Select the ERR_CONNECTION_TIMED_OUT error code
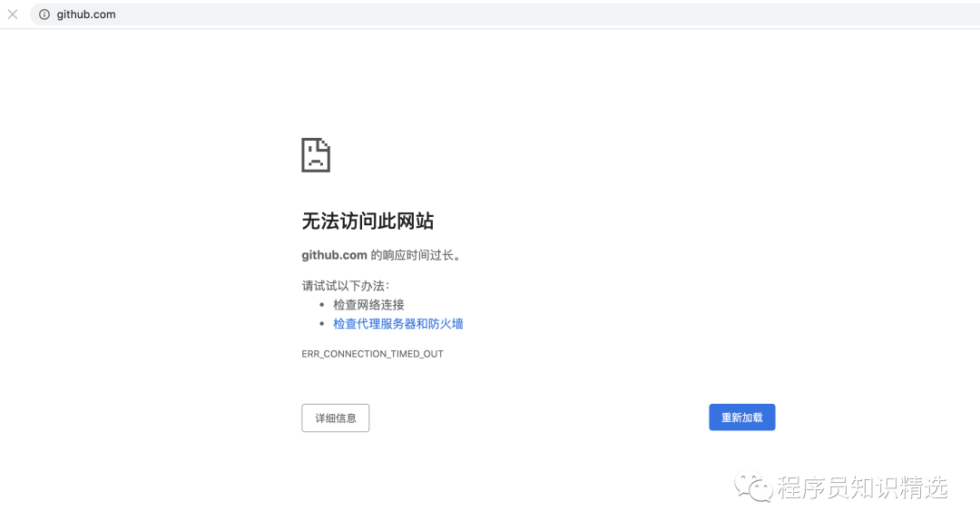This screenshot has height=531, width=980. pos(373,354)
